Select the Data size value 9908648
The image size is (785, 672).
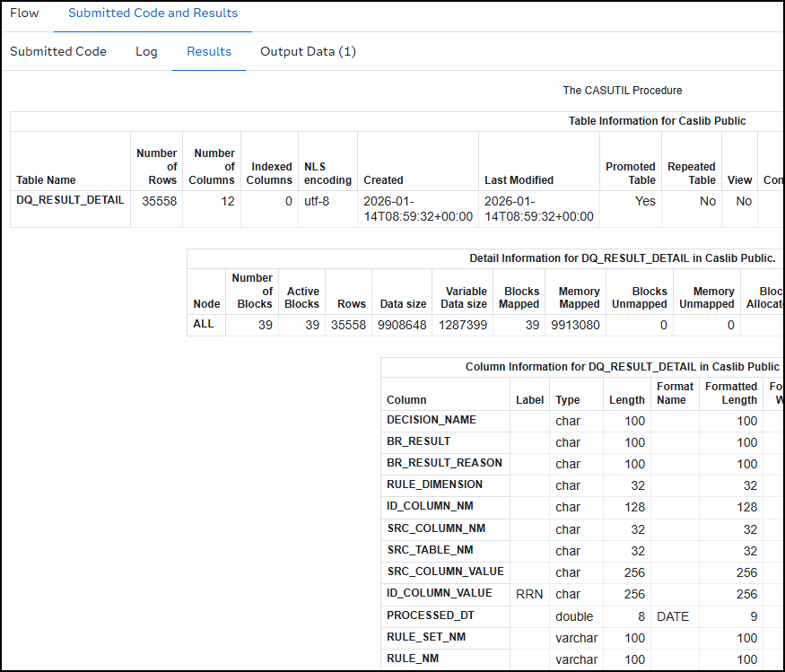pyautogui.click(x=402, y=326)
